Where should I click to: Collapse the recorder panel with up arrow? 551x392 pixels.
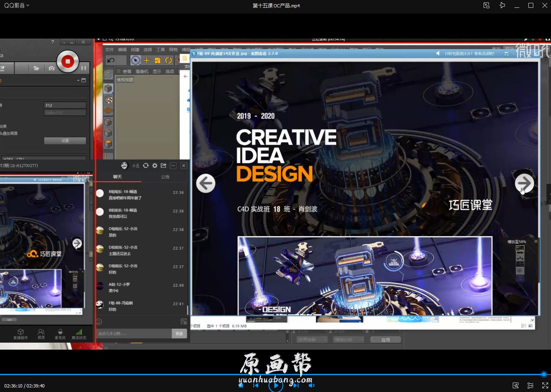point(78,80)
